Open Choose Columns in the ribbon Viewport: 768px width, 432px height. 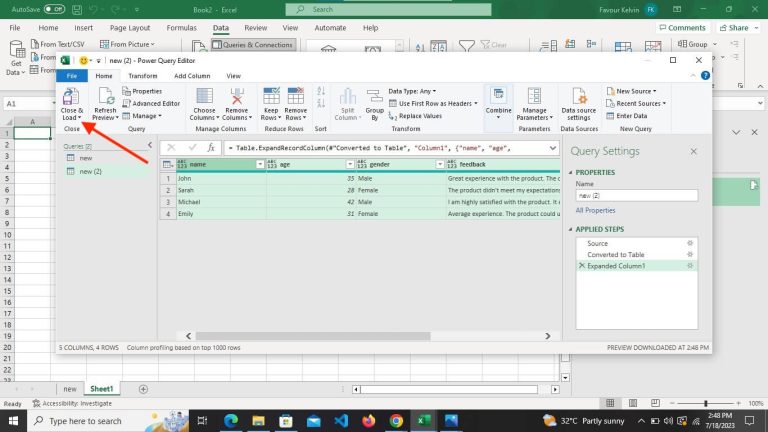coord(203,97)
